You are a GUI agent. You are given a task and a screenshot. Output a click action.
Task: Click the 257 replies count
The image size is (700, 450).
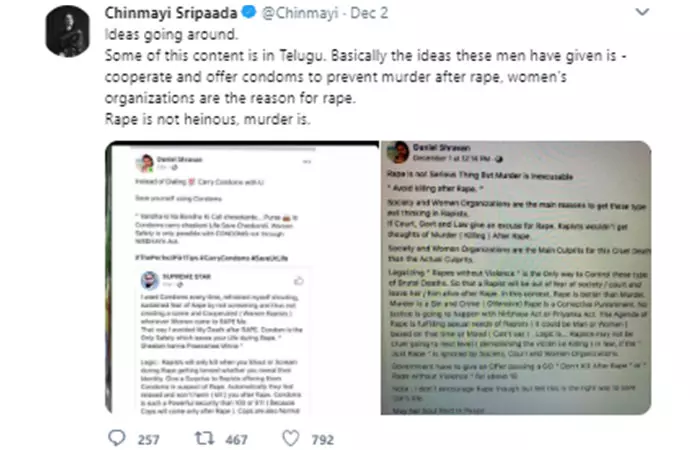pos(148,440)
